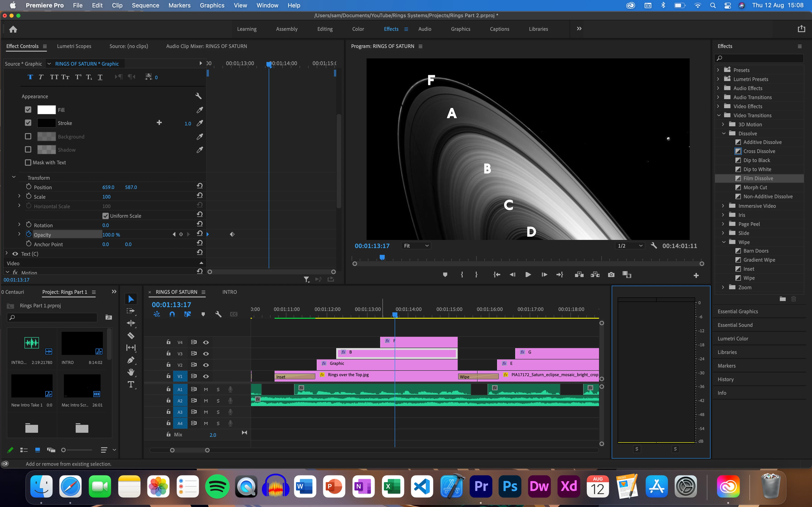Select the Hand tool
The height and width of the screenshot is (507, 812).
point(131,372)
